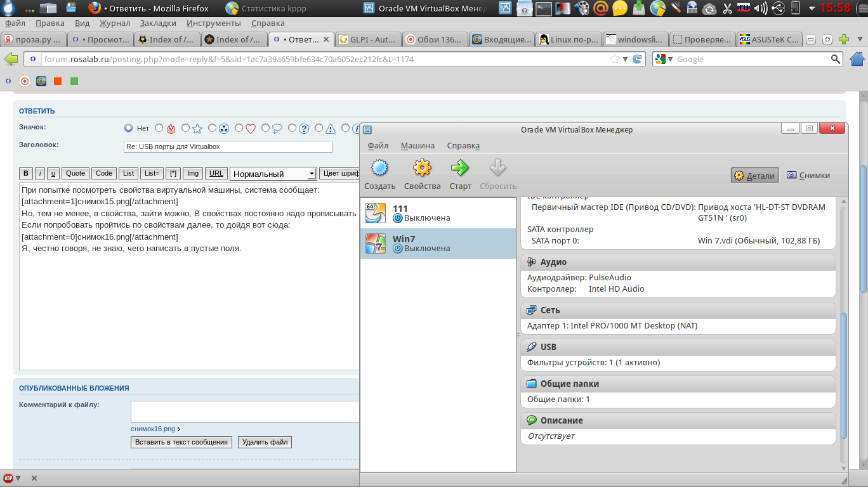868x487 pixels.
Task: Reload the page with the refresh icon
Action: [x=637, y=59]
